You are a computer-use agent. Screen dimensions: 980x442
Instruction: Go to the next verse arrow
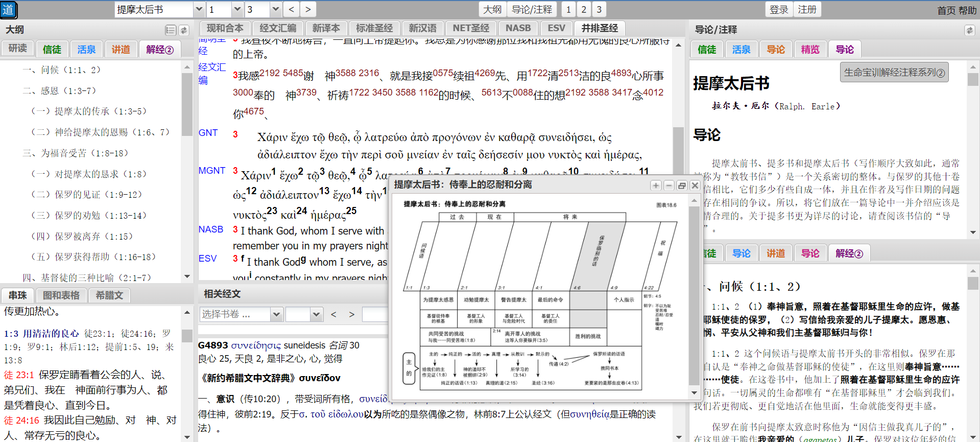[307, 9]
